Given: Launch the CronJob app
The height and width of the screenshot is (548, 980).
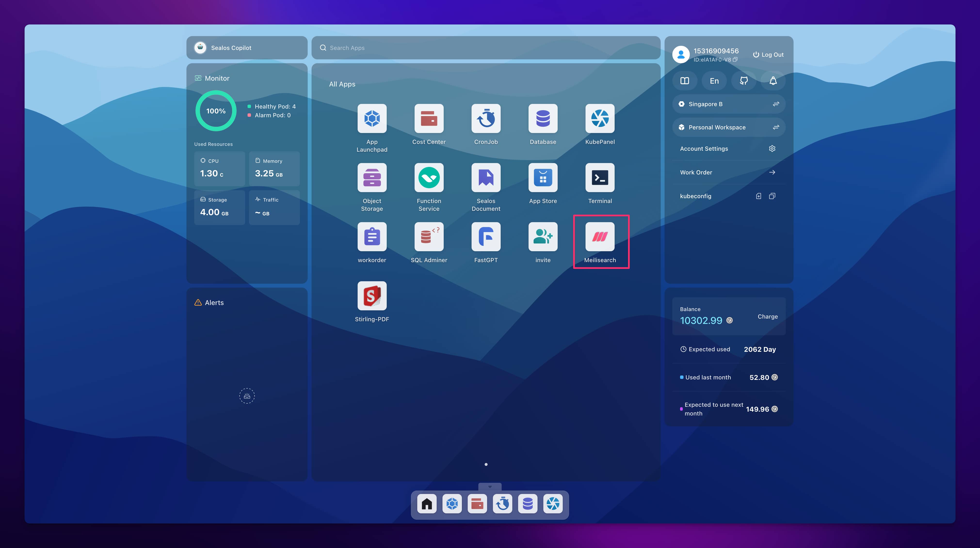Looking at the screenshot, I should [486, 118].
